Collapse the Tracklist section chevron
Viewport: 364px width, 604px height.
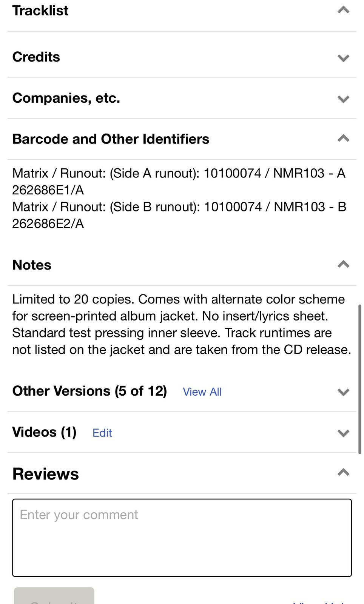343,10
